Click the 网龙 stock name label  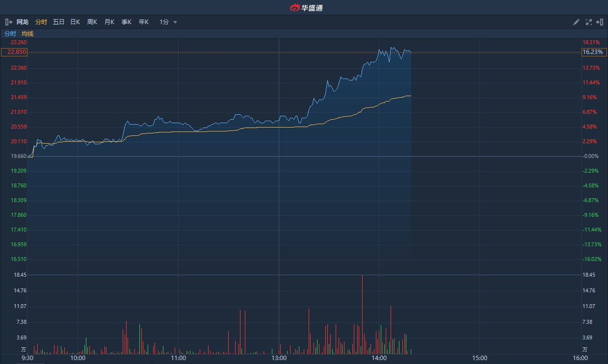click(23, 22)
